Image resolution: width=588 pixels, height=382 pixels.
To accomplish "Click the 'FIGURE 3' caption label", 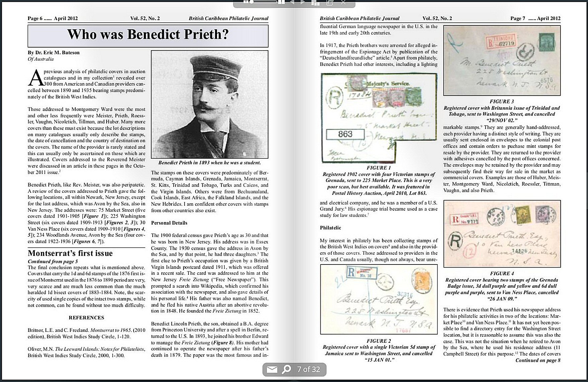I will (x=502, y=101).
